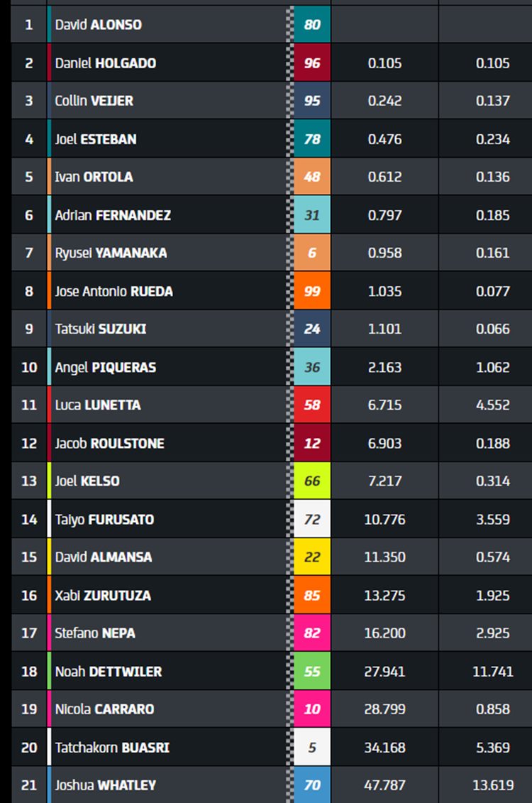Open Taiyo FURUSATO entry

[104, 520]
